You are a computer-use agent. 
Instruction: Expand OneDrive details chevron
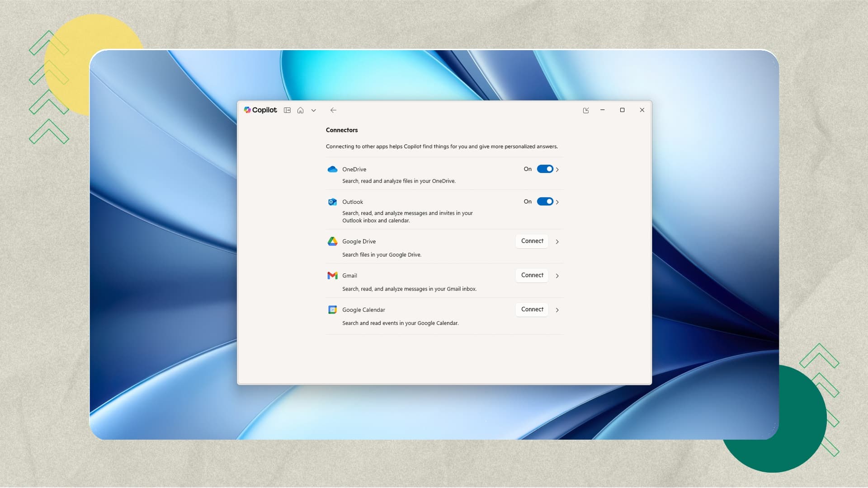point(557,169)
